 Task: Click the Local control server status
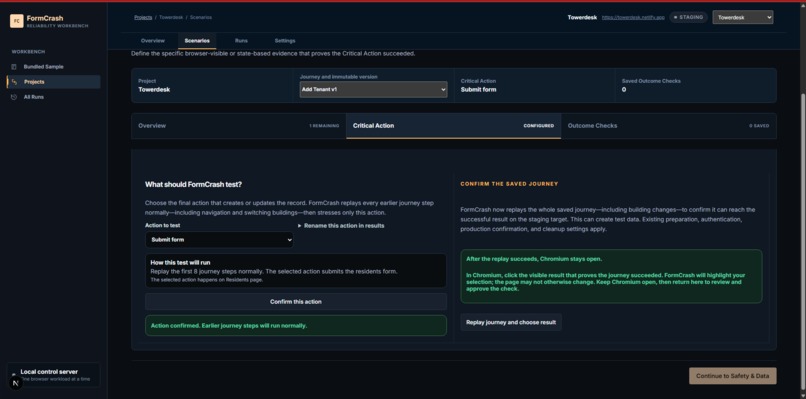pyautogui.click(x=53, y=375)
